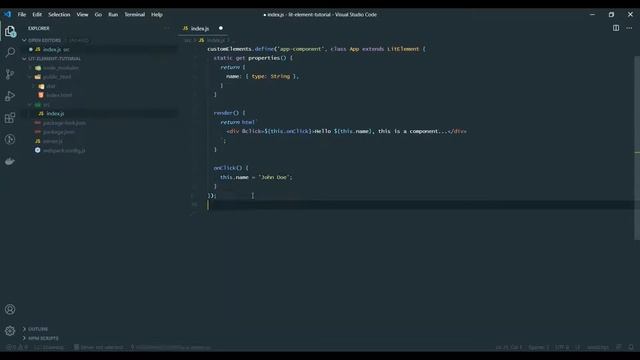
Task: Click the 'onClick()' method line
Action: click(231, 168)
